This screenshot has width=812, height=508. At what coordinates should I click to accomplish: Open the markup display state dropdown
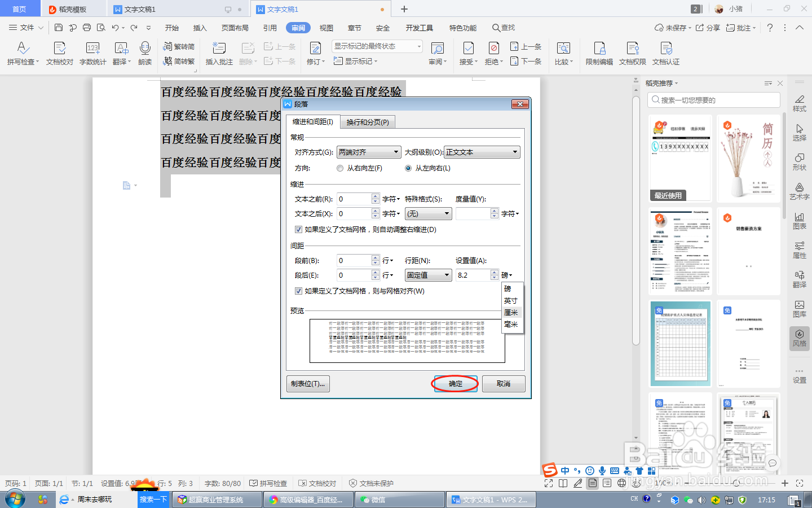click(377, 46)
